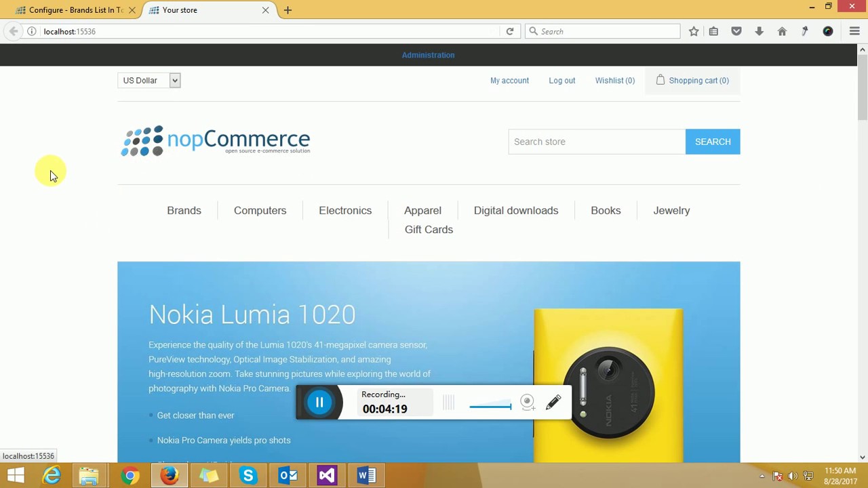Screen dimensions: 868x488
Task: Open Visual Studio from the taskbar
Action: pyautogui.click(x=327, y=476)
